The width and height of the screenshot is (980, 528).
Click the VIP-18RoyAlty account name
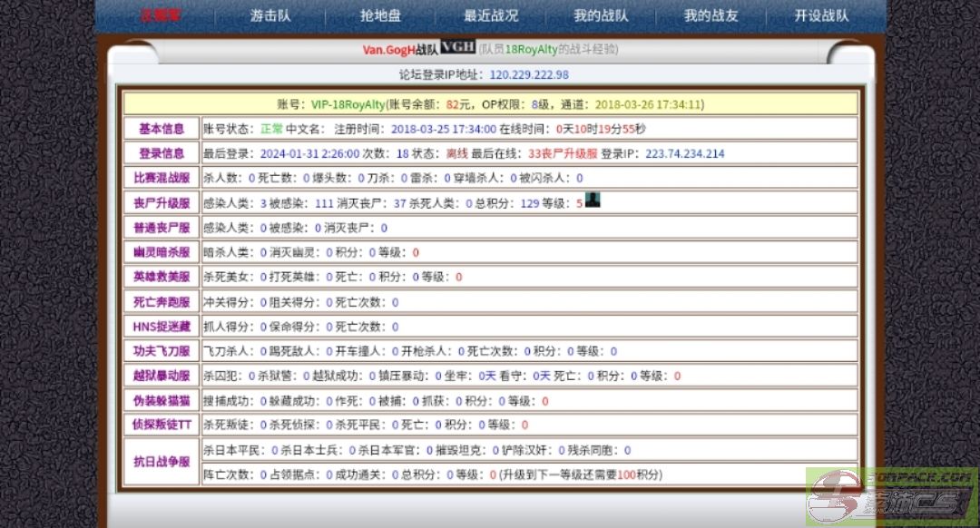pos(348,104)
